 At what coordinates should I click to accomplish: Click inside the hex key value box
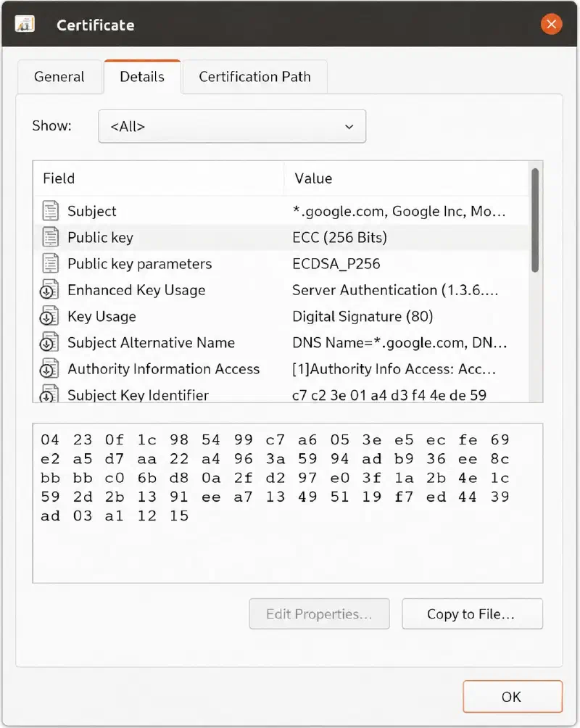[x=288, y=503]
